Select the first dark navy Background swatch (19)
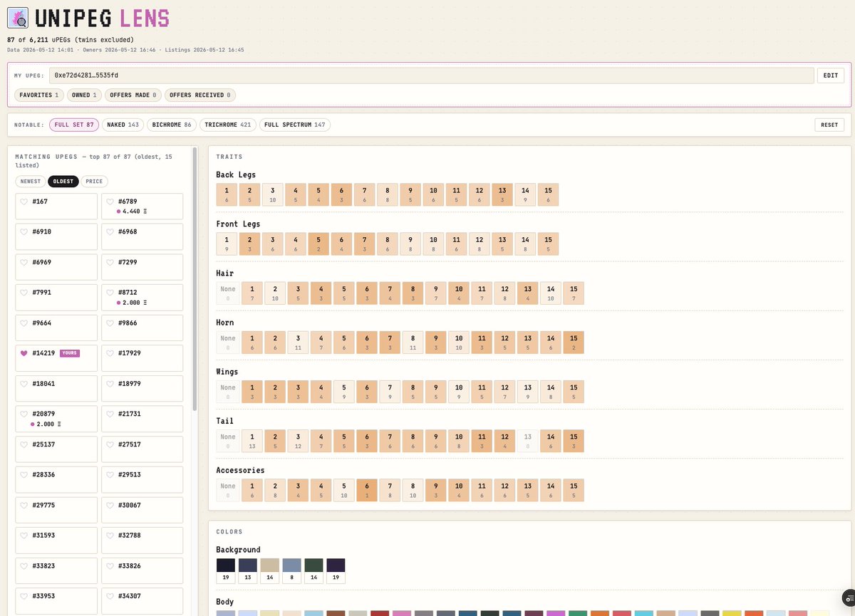Viewport: 855px width, 616px height. (225, 570)
